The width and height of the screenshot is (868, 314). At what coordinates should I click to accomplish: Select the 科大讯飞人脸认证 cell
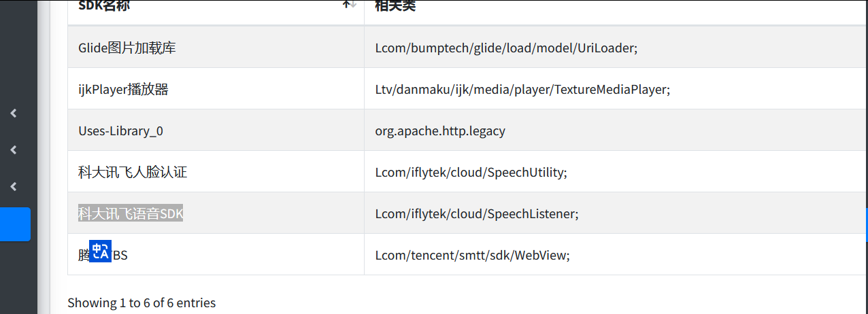216,172
